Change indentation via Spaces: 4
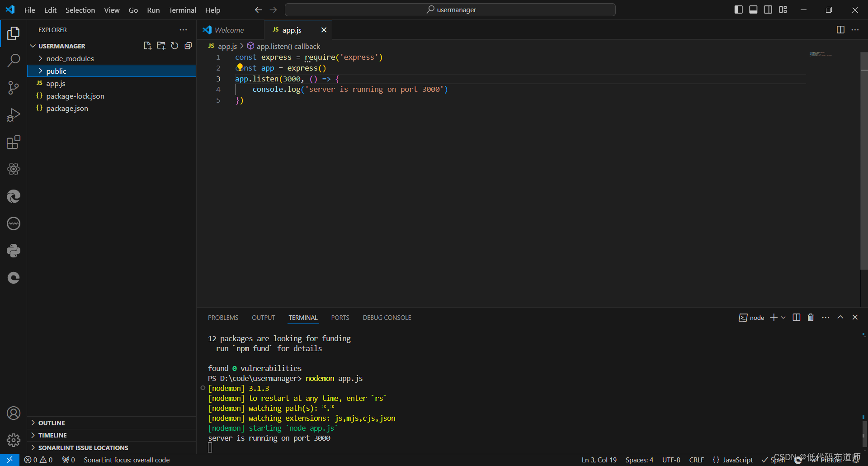This screenshot has width=868, height=466. coord(639,460)
